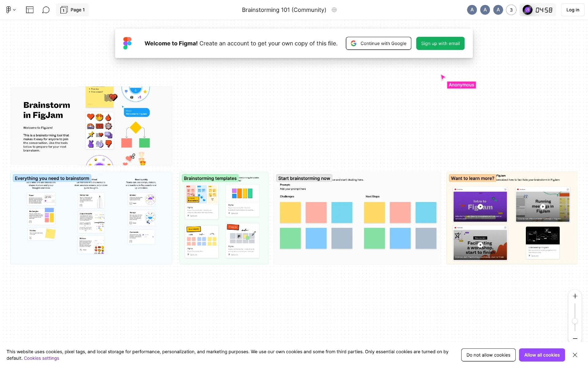Click the globe/share permissions icon

[334, 10]
